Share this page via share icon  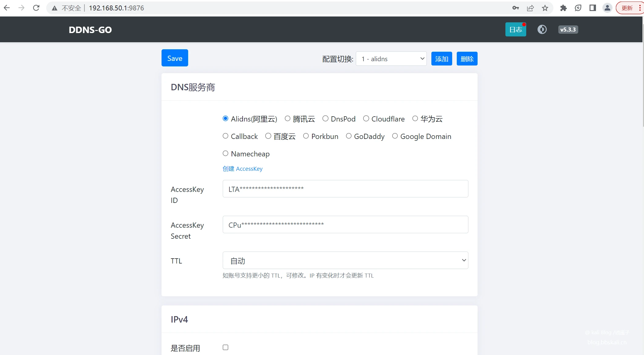[530, 8]
